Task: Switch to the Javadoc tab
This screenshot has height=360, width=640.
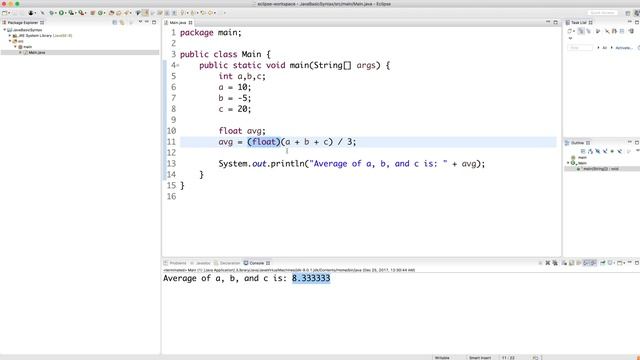Action: tap(200, 263)
